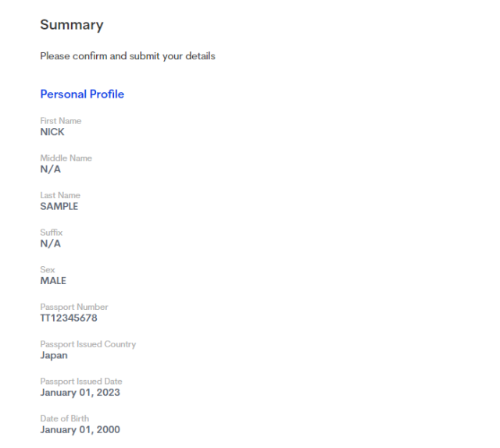The width and height of the screenshot is (500, 448).
Task: Click the Passport Issued Country label
Action: point(87,344)
